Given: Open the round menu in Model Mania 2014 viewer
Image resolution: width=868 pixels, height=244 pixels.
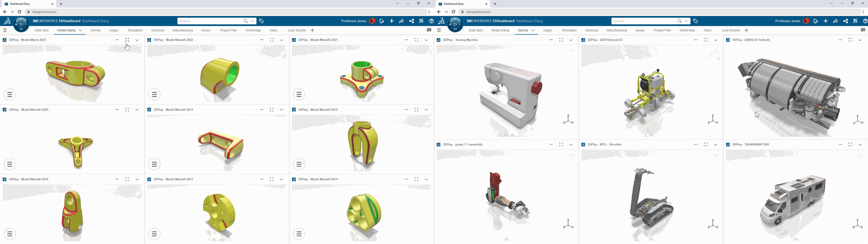Looking at the screenshot, I should coord(299,234).
